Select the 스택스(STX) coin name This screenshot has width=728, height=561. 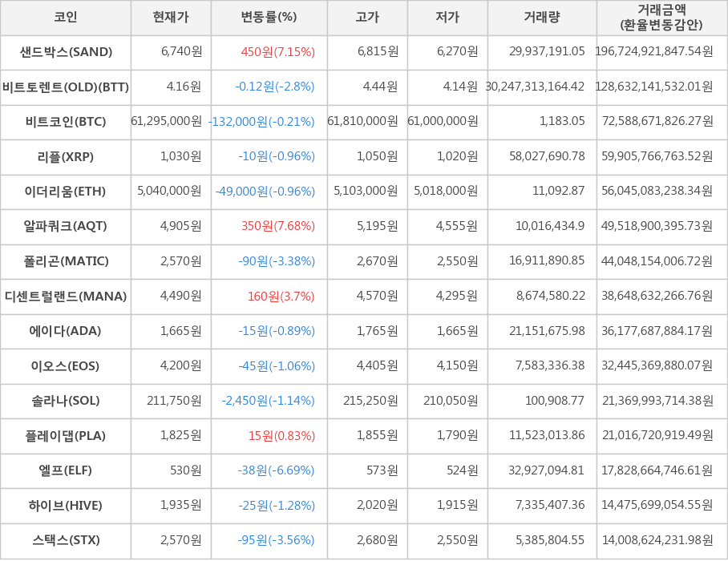(x=66, y=540)
